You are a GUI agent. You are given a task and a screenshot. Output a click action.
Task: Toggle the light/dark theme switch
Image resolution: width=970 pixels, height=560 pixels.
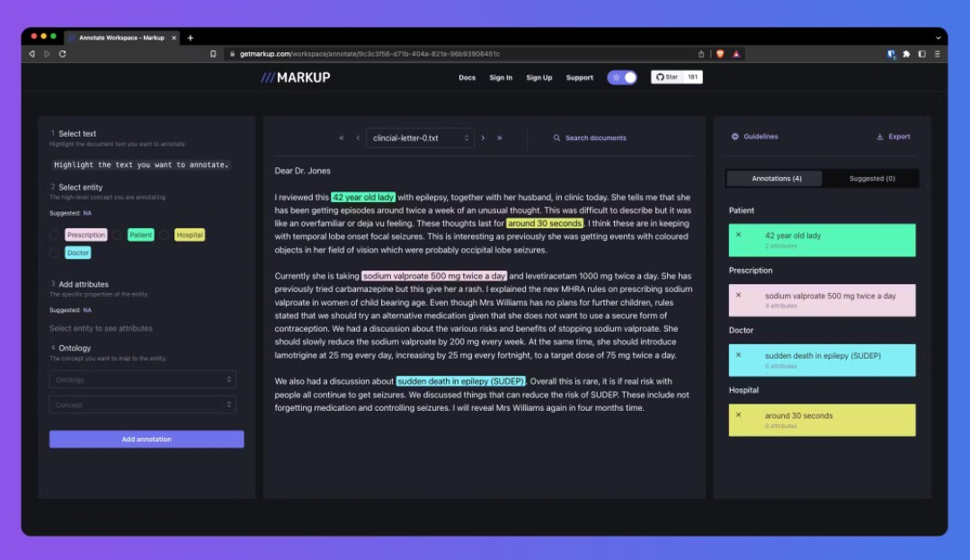tap(622, 77)
